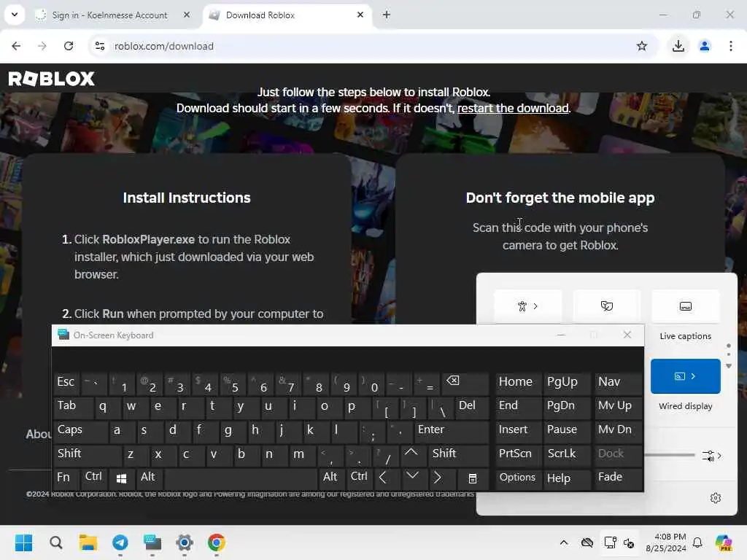Click Enter key on On-Screen Keyboard

coord(451,430)
